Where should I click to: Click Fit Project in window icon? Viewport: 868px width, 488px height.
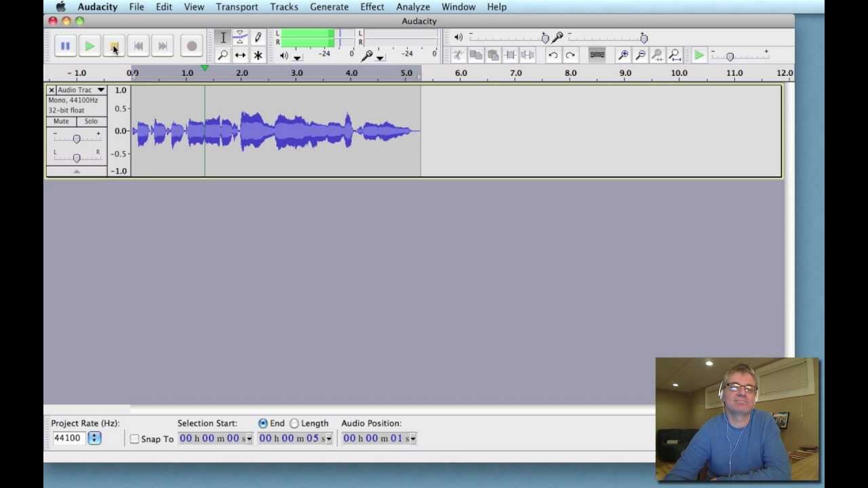(x=675, y=55)
